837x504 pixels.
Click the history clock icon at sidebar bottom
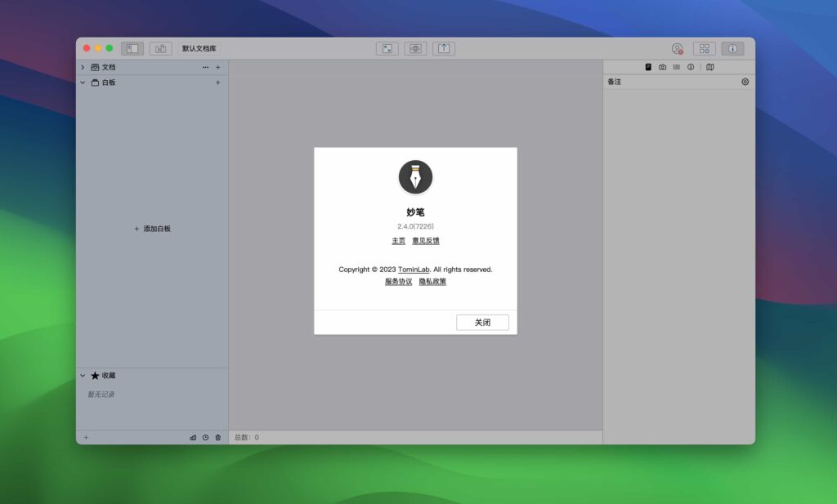pos(205,437)
